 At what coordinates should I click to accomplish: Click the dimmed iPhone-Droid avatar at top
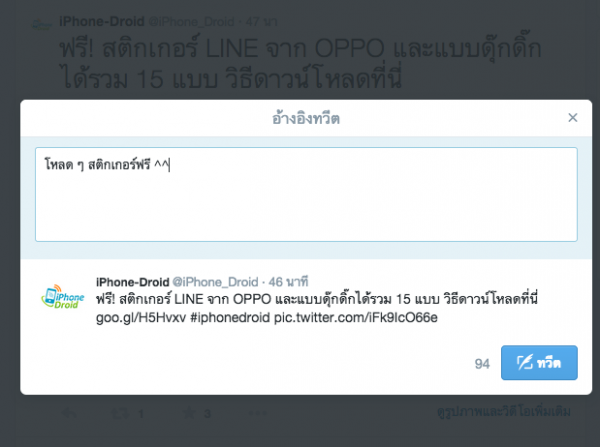click(42, 25)
